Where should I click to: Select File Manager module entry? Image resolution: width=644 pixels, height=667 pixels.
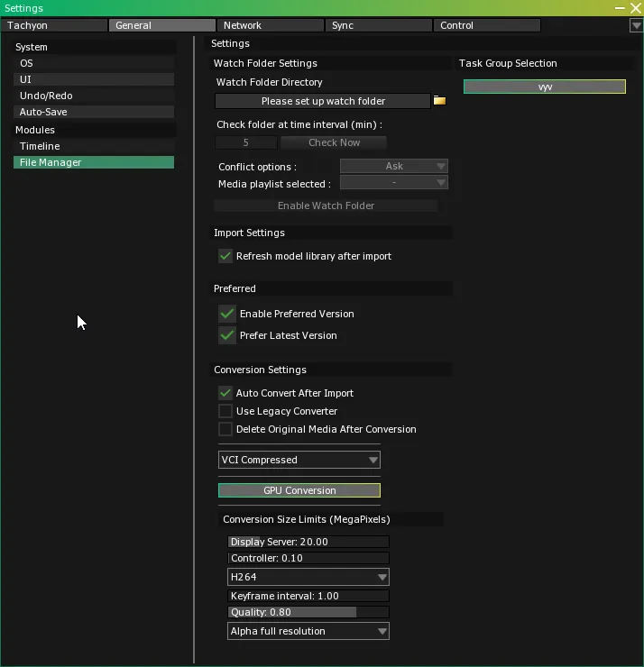click(x=94, y=162)
